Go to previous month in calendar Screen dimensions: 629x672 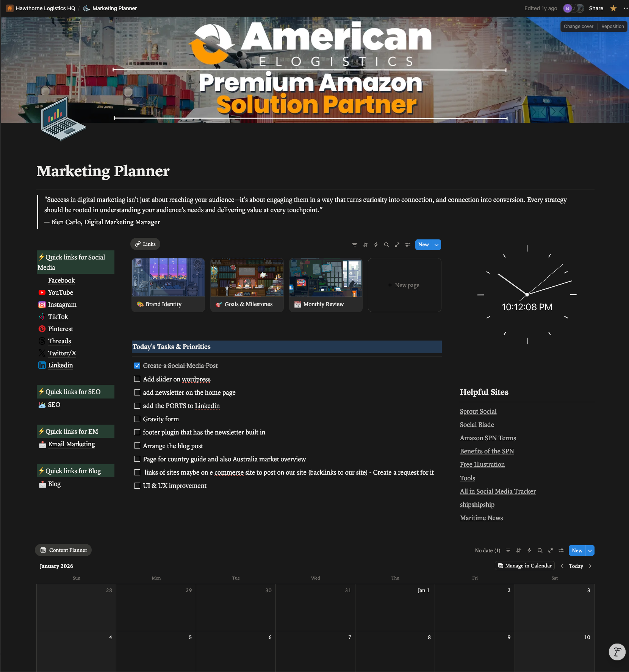coord(562,566)
